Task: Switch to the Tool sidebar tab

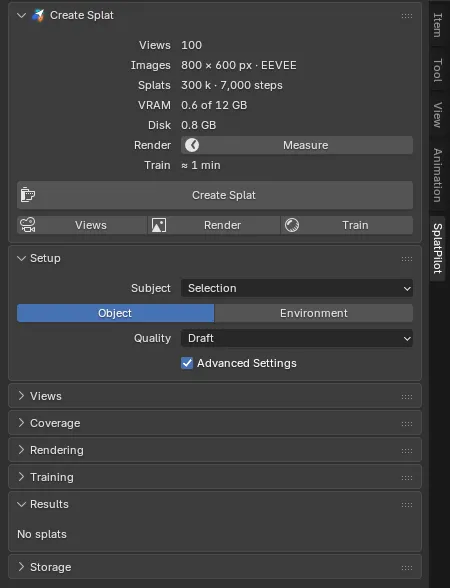Action: 437,70
